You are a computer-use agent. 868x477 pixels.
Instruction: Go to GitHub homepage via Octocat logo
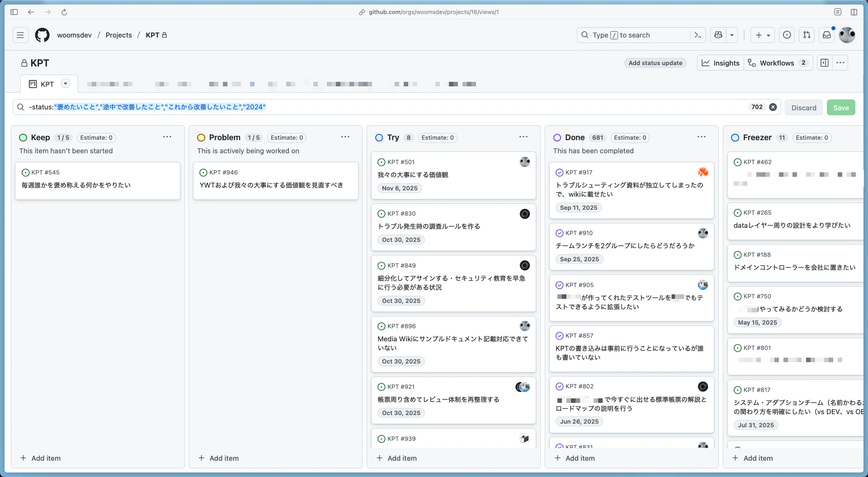tap(42, 35)
